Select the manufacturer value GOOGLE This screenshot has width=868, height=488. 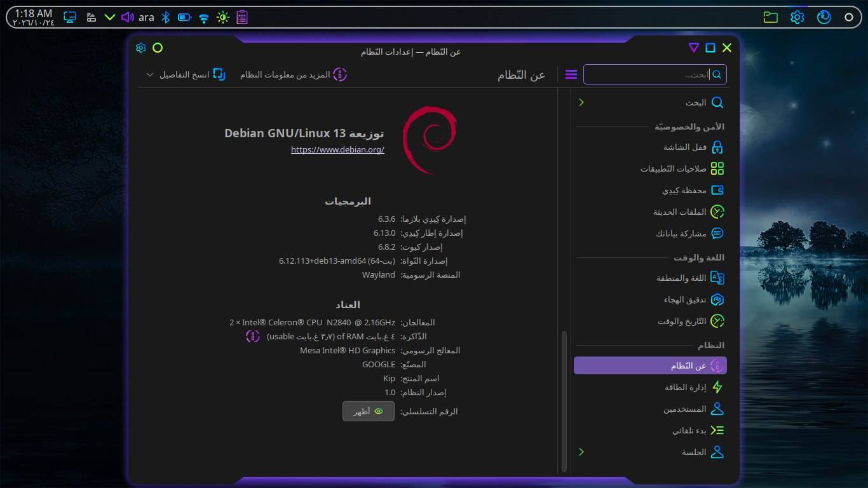click(x=379, y=364)
